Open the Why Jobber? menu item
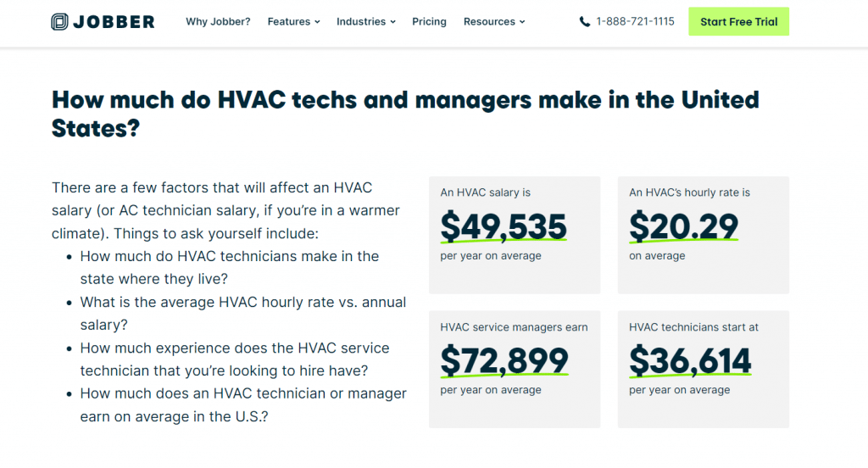The height and width of the screenshot is (468, 868). pos(218,21)
